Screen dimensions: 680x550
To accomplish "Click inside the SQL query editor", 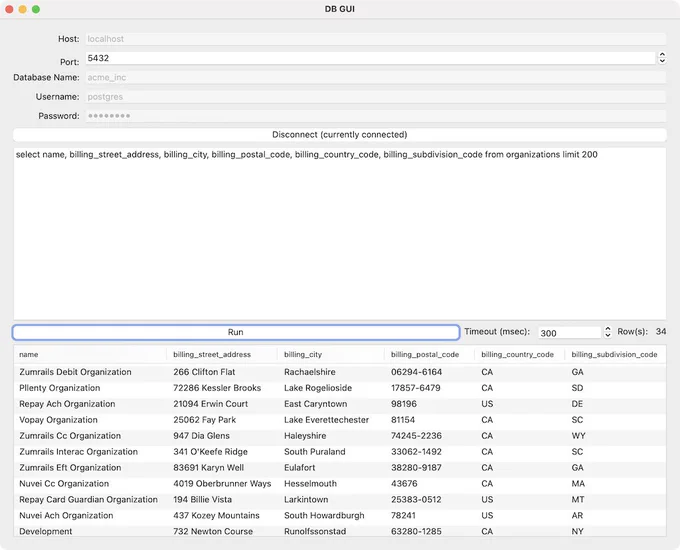I will click(x=340, y=234).
